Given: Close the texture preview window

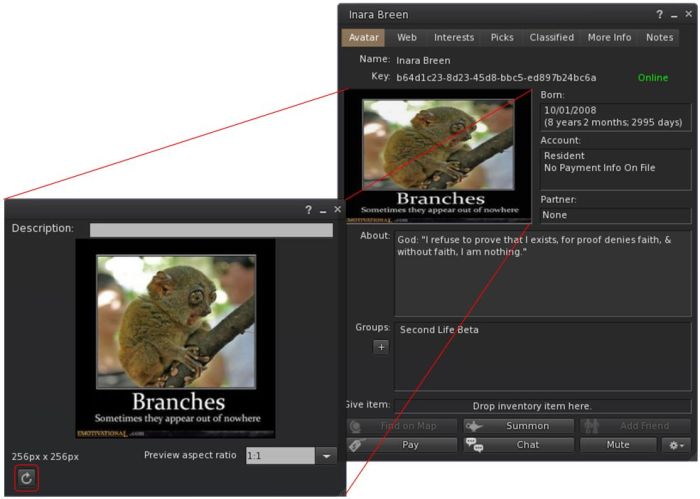Looking at the screenshot, I should coord(338,209).
